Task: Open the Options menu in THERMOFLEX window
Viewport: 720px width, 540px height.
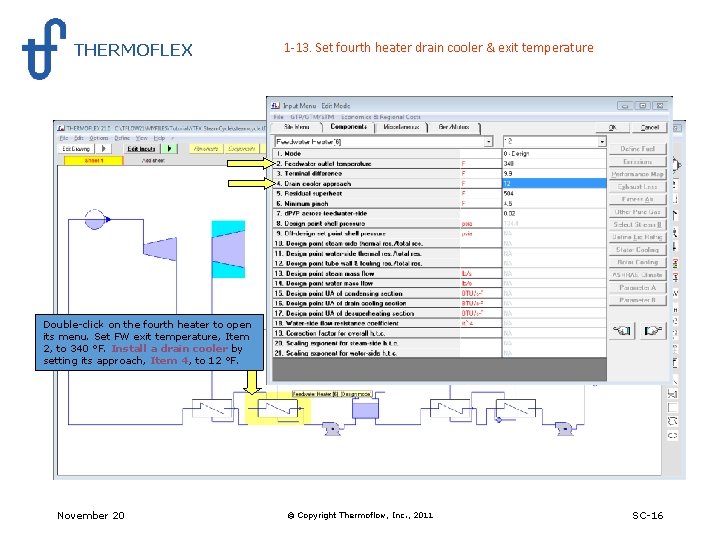Action: point(99,138)
